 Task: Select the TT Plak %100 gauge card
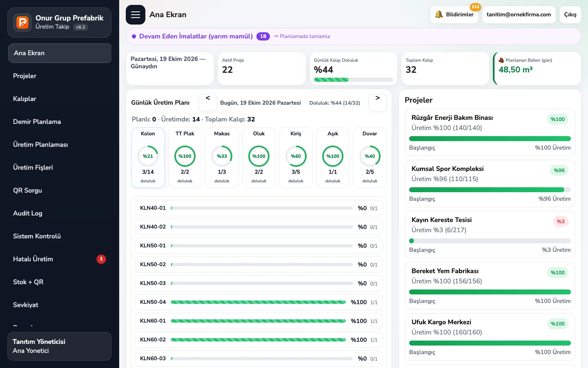coord(185,158)
